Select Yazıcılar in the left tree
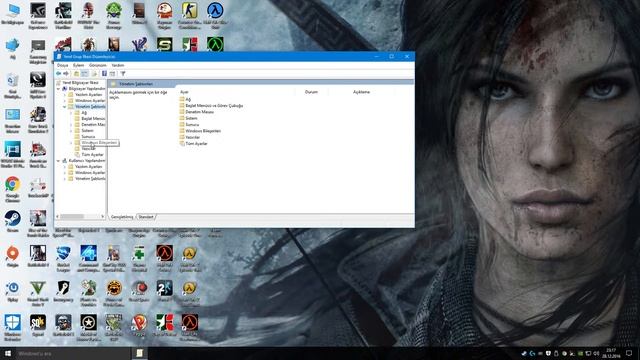Screen dimensions: 640x360 click(x=89, y=149)
